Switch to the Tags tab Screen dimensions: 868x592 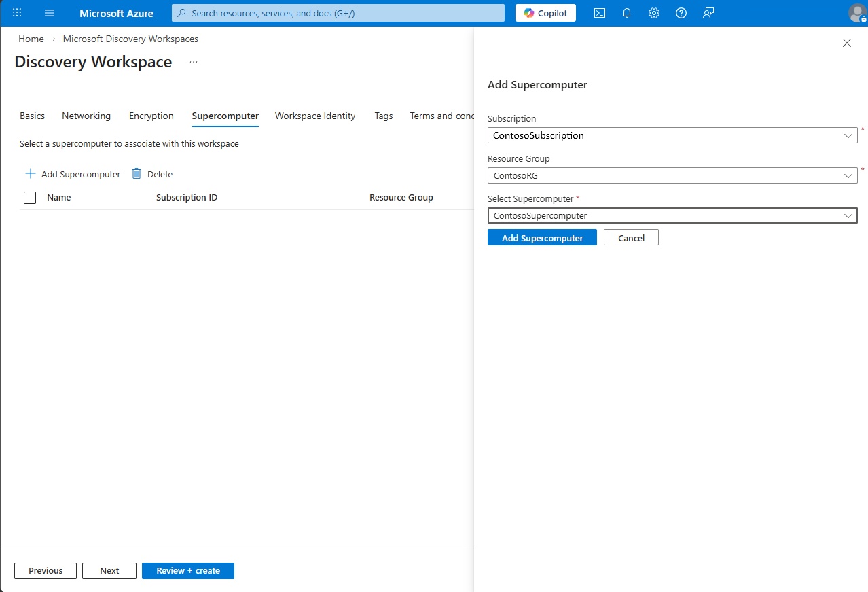384,116
